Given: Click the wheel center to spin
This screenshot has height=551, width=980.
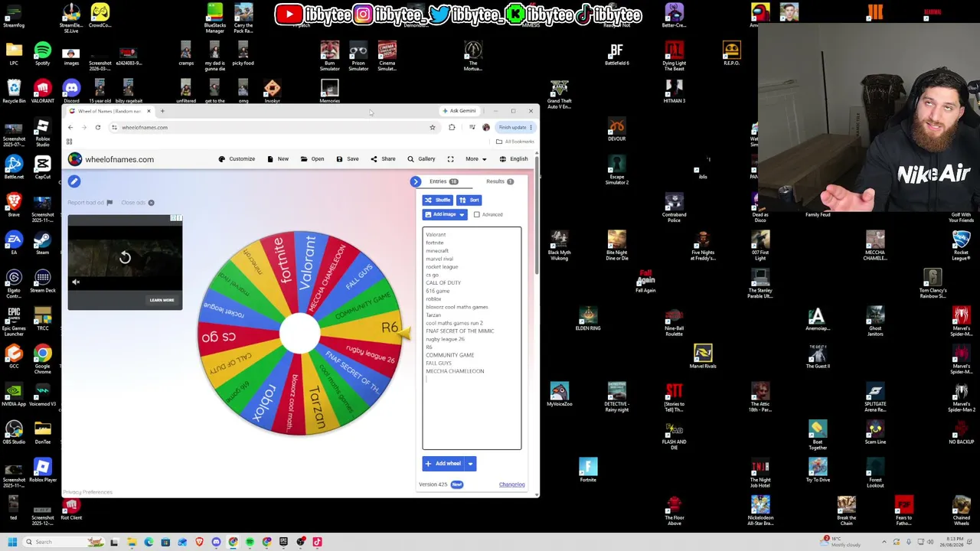Looking at the screenshot, I should 299,333.
